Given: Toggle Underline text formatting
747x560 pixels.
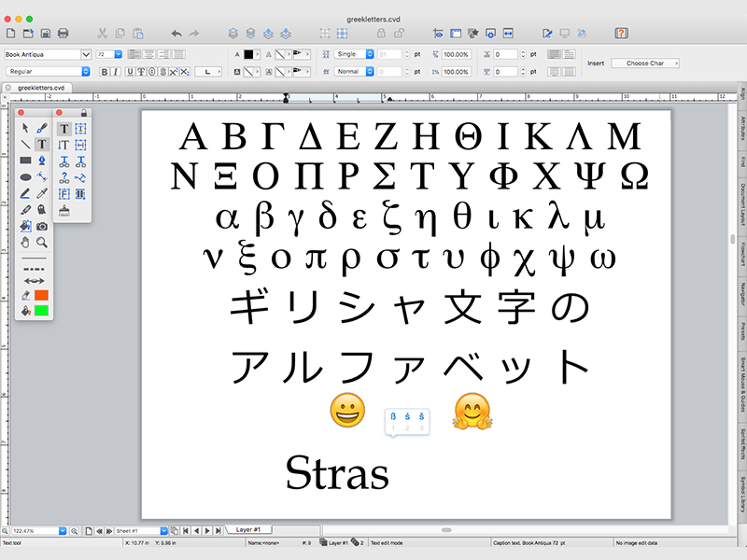Looking at the screenshot, I should [129, 72].
